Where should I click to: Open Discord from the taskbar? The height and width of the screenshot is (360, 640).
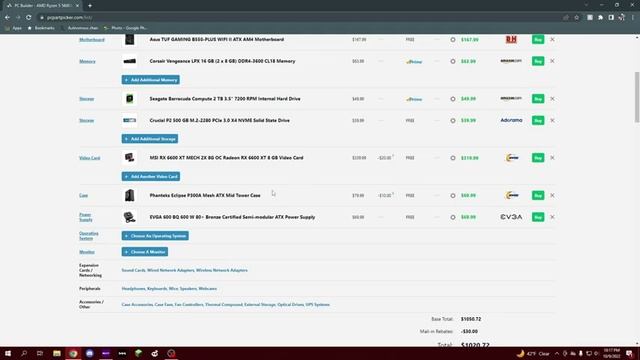(89, 353)
